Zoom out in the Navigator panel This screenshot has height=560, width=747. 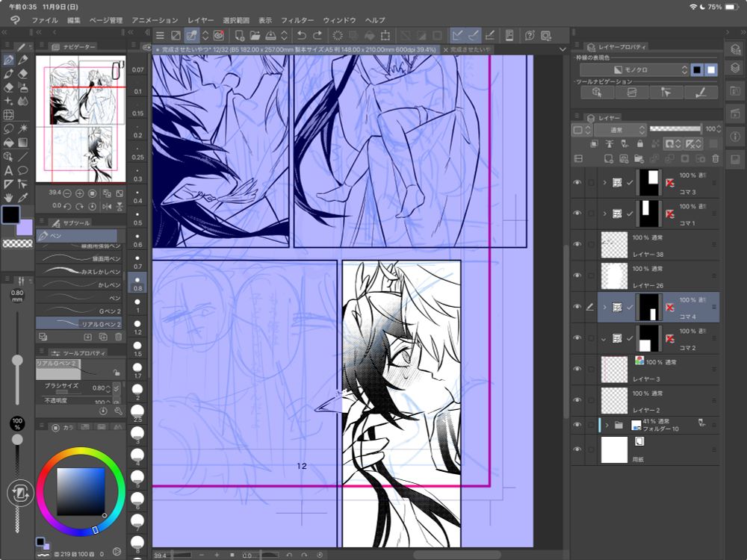[x=67, y=193]
